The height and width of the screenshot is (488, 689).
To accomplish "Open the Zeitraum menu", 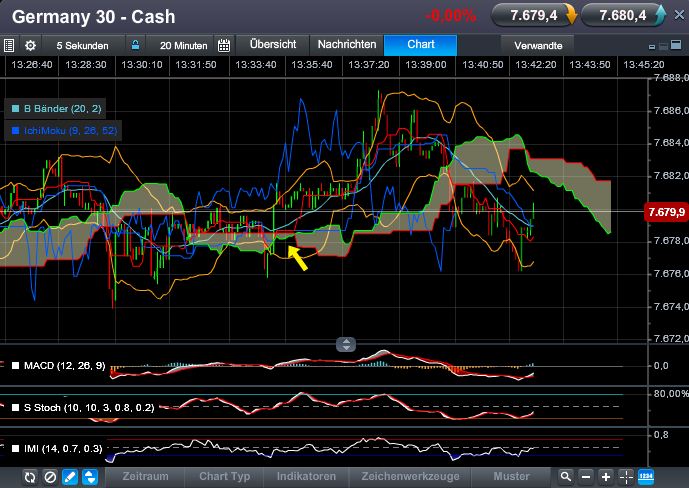I will pyautogui.click(x=145, y=477).
